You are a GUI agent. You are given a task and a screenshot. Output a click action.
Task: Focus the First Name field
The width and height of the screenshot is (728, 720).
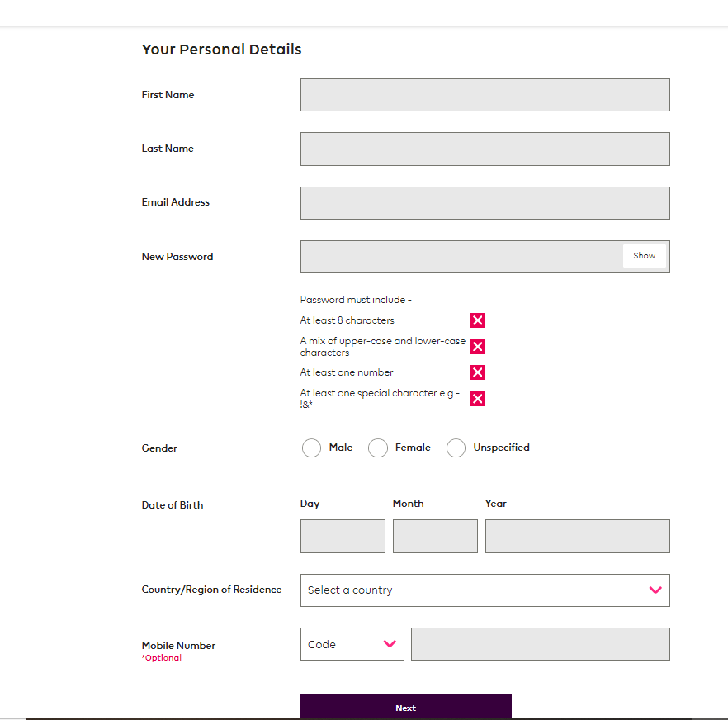(x=485, y=95)
